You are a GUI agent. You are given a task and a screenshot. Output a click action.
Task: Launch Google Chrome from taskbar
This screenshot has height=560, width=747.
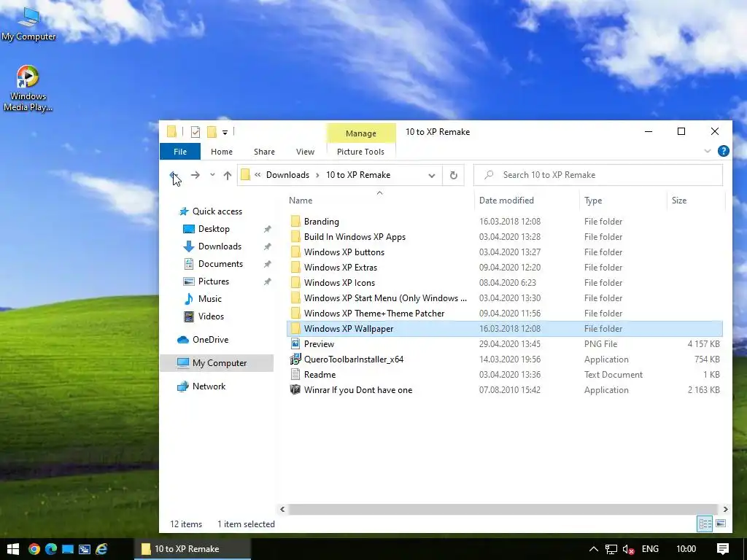click(34, 549)
